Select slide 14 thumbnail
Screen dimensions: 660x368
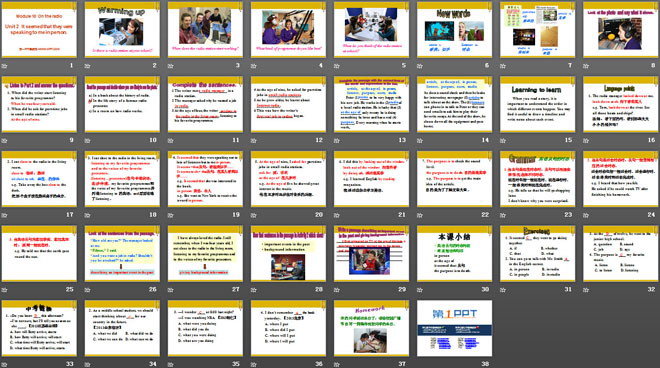click(455, 104)
